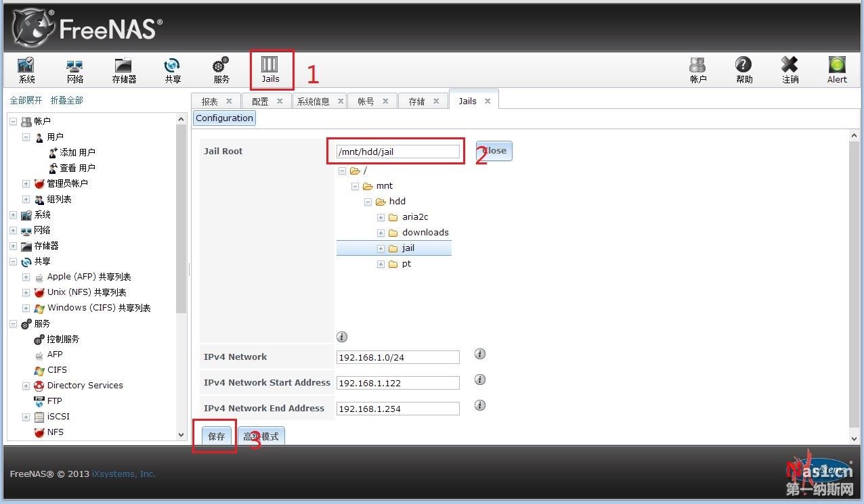Open the 共享 (Sharing) toolbar icon
The image size is (864, 504).
pyautogui.click(x=173, y=70)
